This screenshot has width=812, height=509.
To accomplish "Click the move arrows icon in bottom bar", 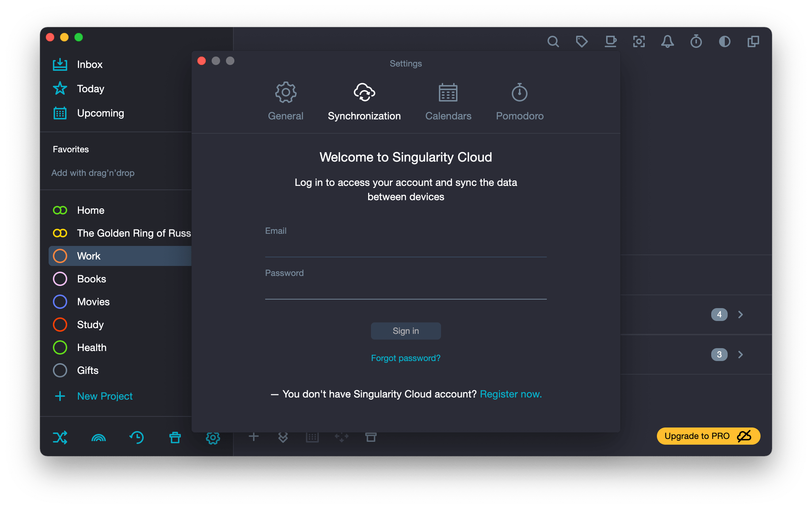I will [342, 437].
